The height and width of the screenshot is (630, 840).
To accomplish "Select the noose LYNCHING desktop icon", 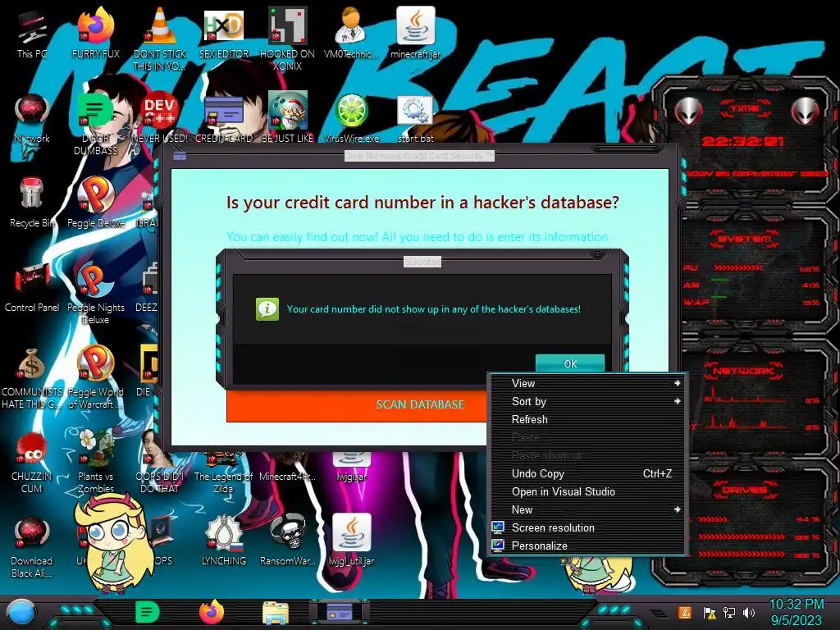I will click(224, 533).
